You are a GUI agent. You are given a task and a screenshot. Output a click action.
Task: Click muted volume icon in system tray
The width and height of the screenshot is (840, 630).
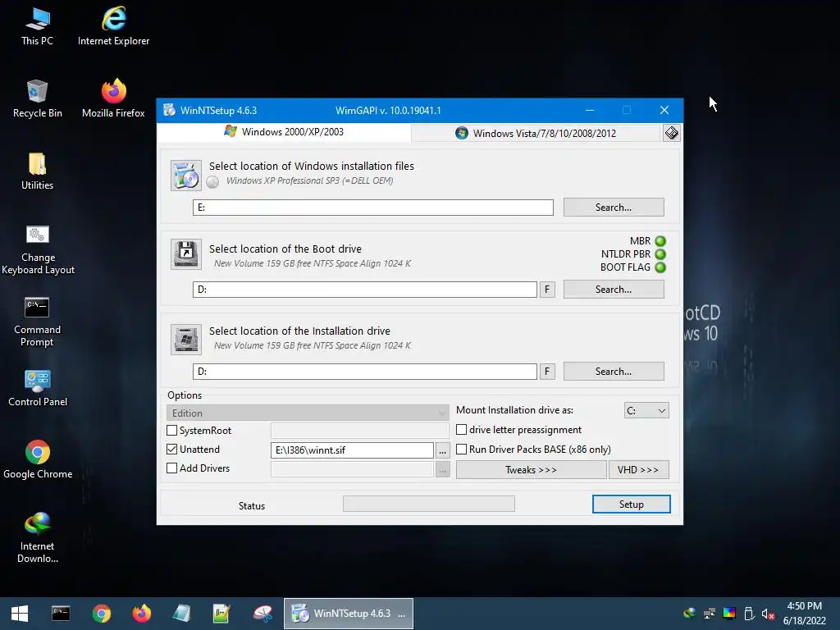[768, 614]
